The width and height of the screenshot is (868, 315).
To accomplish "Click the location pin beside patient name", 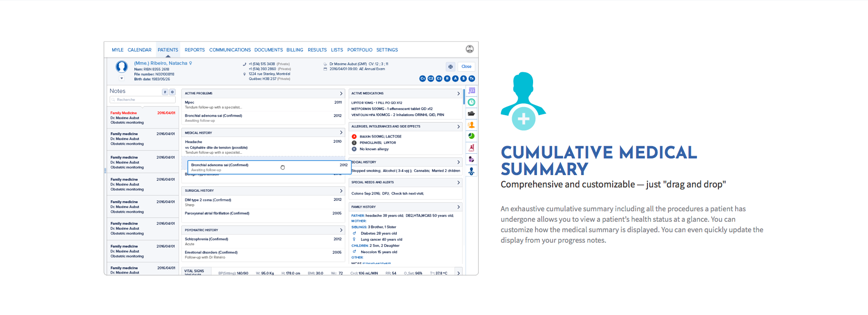I will [191, 63].
